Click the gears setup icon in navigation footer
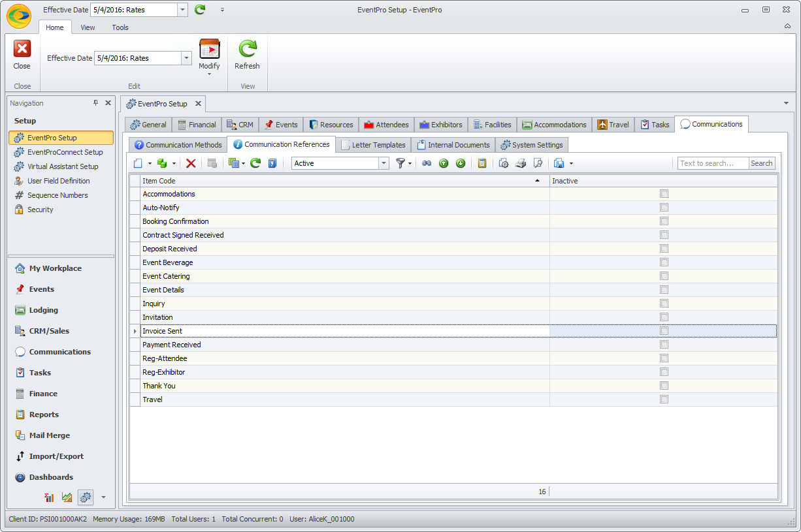This screenshot has height=532, width=801. pos(86,497)
